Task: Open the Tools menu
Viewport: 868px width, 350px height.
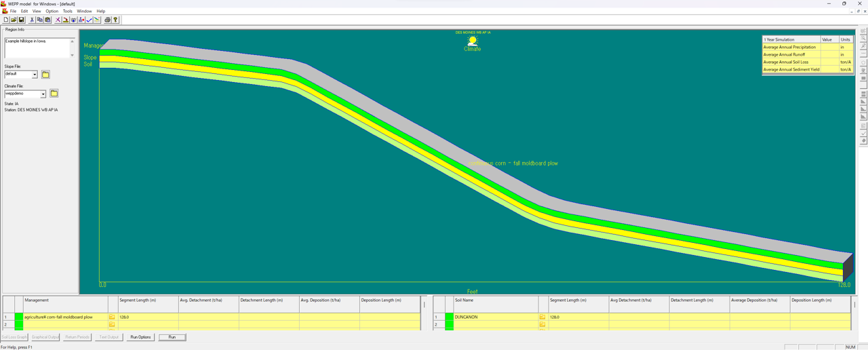Action: click(67, 12)
